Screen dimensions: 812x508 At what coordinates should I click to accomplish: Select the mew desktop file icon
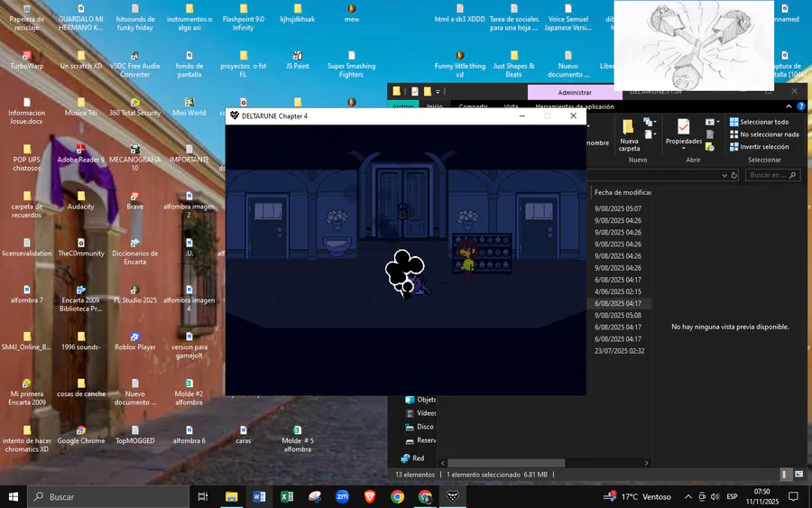[352, 14]
